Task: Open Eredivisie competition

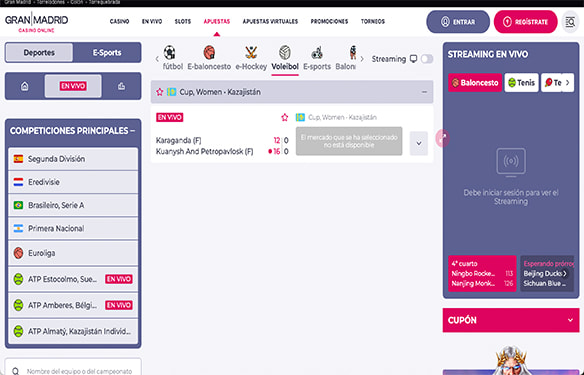Action: 73,182
